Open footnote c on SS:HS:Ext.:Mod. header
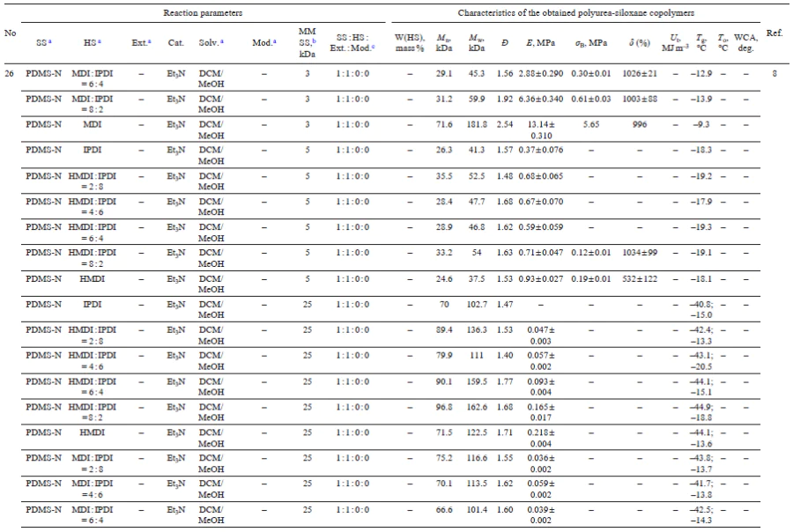This screenshot has width=793, height=532. [374, 47]
